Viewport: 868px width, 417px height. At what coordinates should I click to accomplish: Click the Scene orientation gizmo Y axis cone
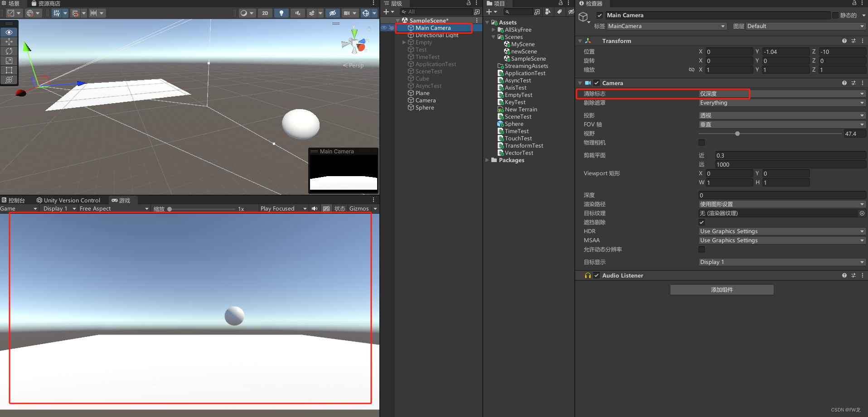(354, 33)
